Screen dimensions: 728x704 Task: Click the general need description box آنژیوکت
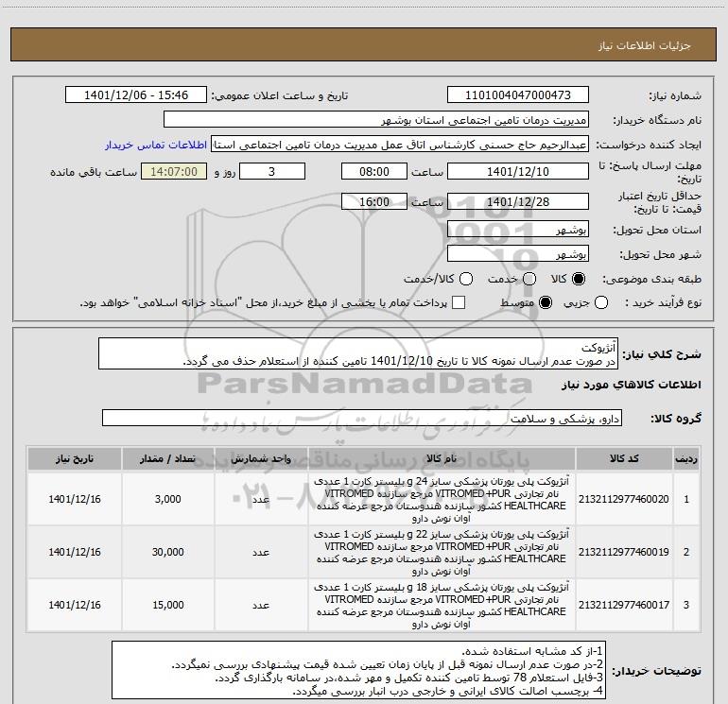[x=358, y=353]
